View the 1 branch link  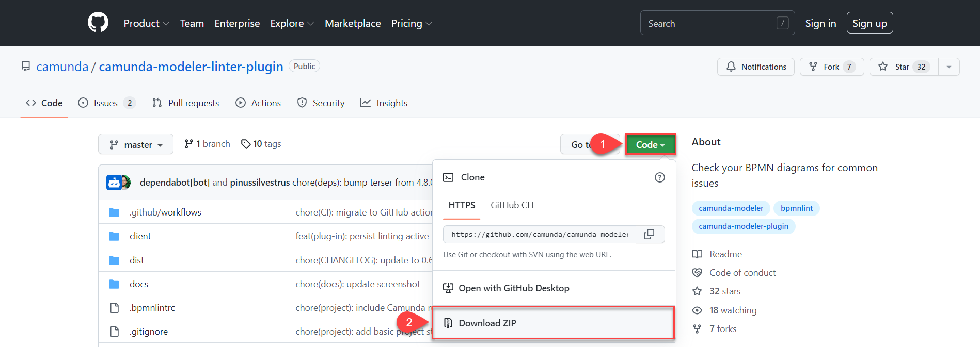[x=207, y=144]
